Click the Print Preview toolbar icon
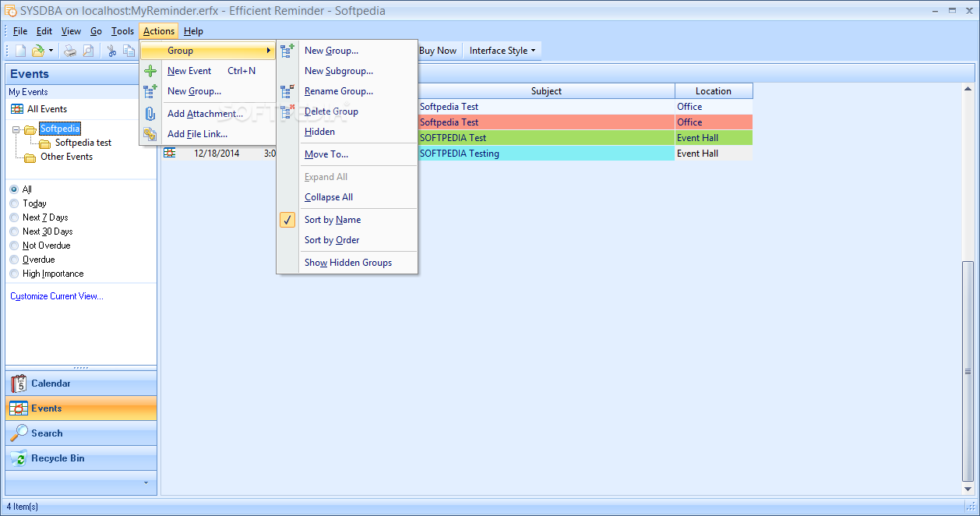Screen dimensions: 980x516 pyautogui.click(x=88, y=51)
